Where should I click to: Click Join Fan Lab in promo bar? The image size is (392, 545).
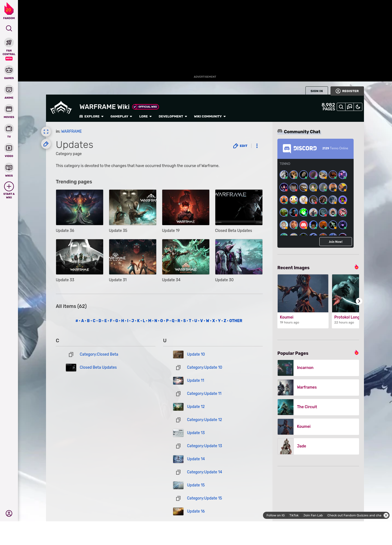tap(313, 515)
